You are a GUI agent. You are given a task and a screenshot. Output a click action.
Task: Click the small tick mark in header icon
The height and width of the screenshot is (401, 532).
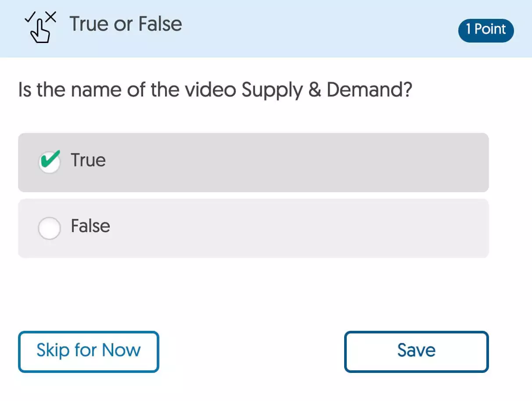29,18
